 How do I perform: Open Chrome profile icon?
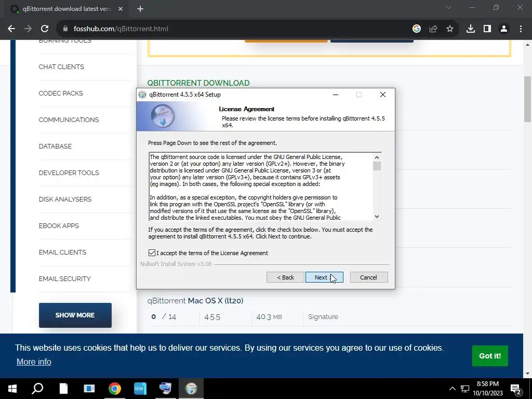(x=504, y=29)
